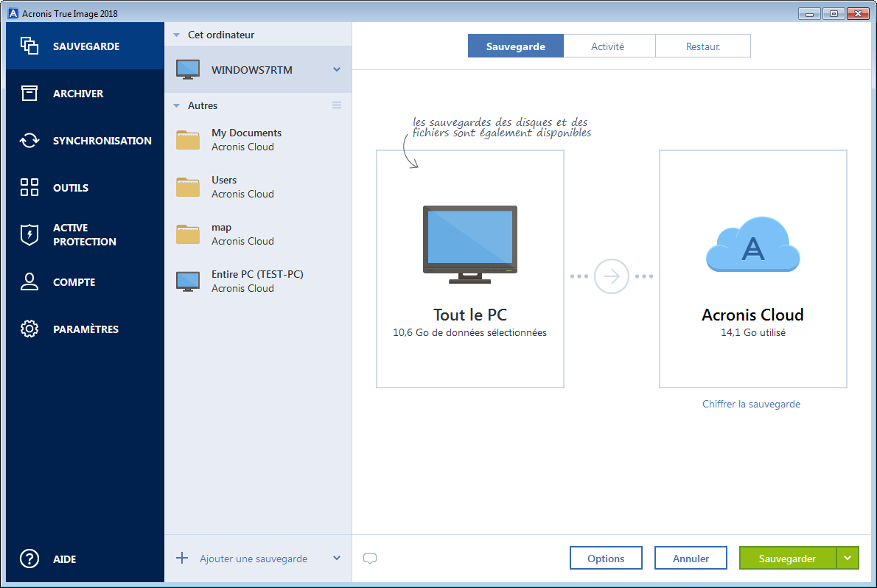
Task: Click Ajouter une sauvegarde
Action: (x=254, y=559)
